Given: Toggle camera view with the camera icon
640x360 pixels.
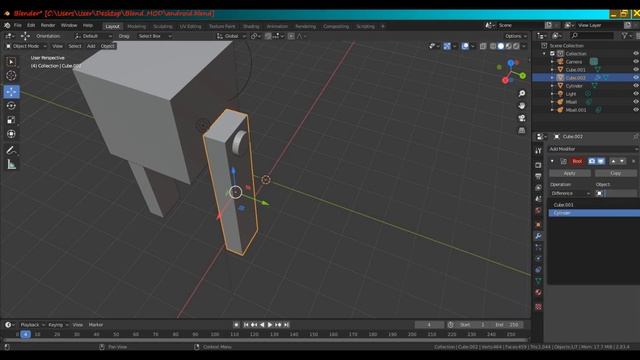Looking at the screenshot, I should (x=522, y=118).
